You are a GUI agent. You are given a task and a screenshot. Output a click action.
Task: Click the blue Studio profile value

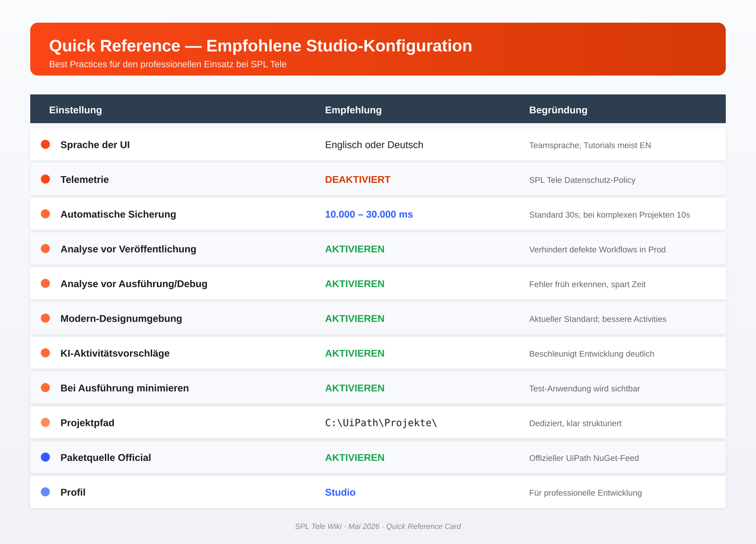click(340, 493)
